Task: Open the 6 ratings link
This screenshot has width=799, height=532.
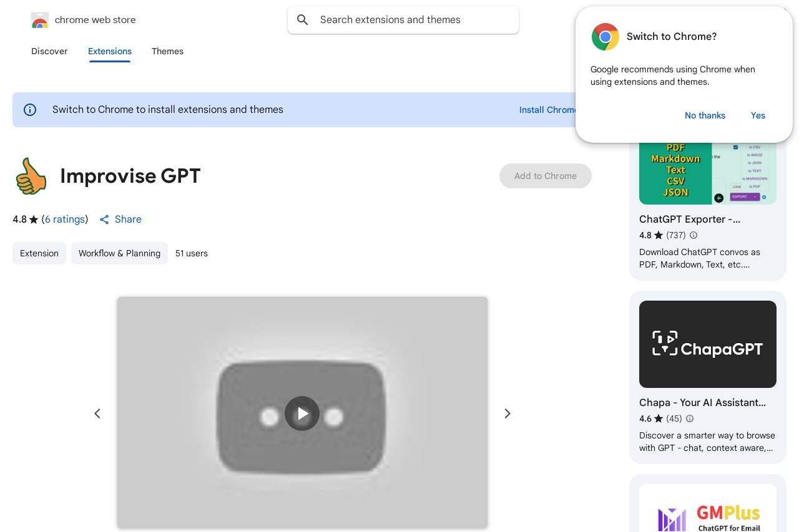Action: (65, 220)
